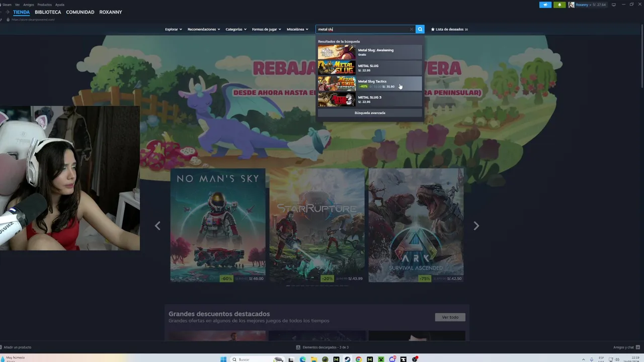Clear the search field with X icon
The width and height of the screenshot is (644, 362).
(412, 29)
